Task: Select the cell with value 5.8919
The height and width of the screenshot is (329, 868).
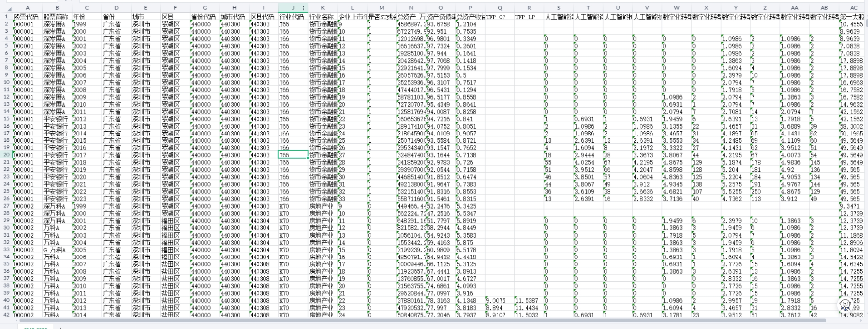Action: [x=470, y=220]
